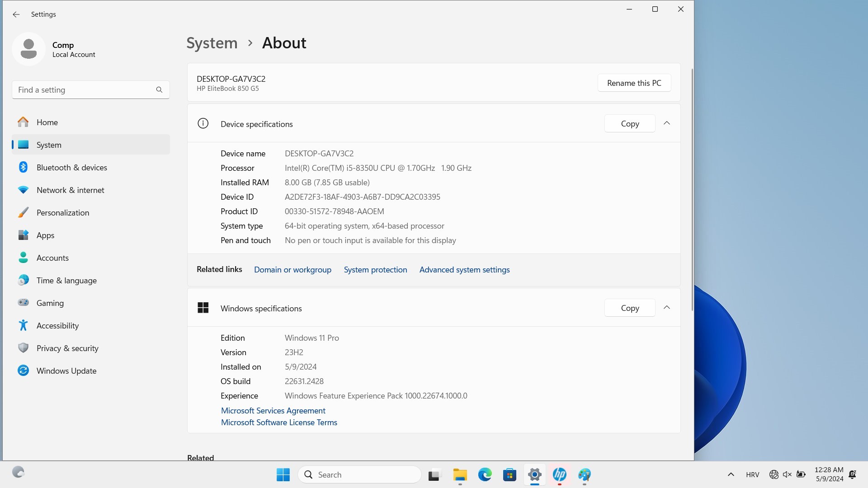Click the System breadcrumb link
The height and width of the screenshot is (488, 868).
[212, 43]
